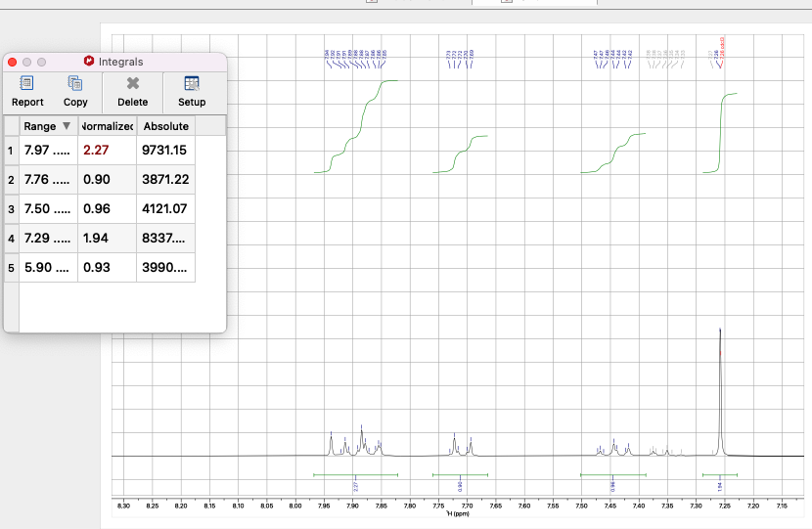812x529 pixels.
Task: Click the Report icon in Integrals panel
Action: pos(27,83)
